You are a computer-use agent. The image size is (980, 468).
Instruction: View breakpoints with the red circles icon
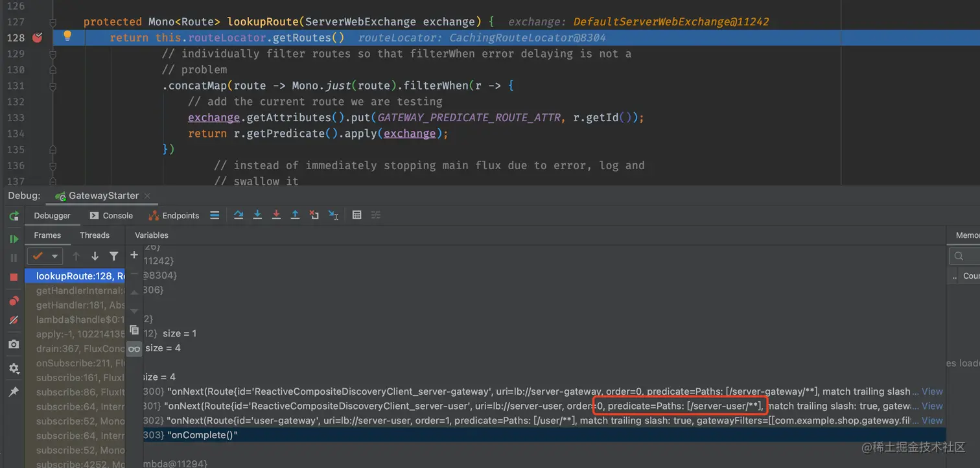pos(14,301)
